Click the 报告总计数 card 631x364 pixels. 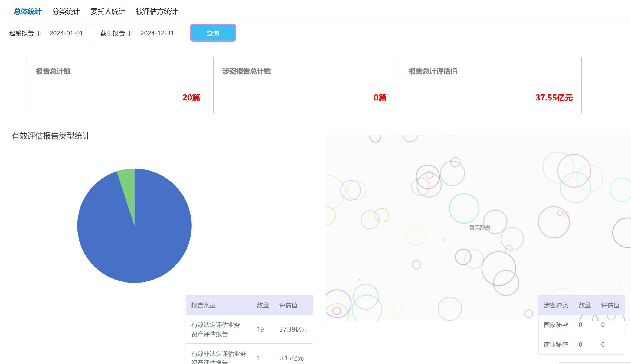point(118,85)
